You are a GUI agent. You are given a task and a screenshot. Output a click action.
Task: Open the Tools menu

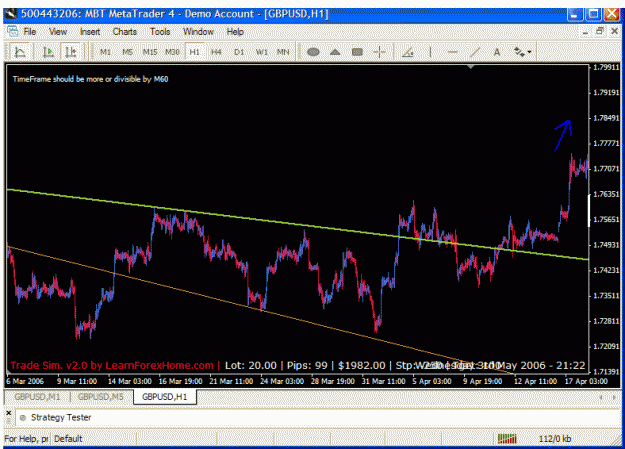coord(160,32)
